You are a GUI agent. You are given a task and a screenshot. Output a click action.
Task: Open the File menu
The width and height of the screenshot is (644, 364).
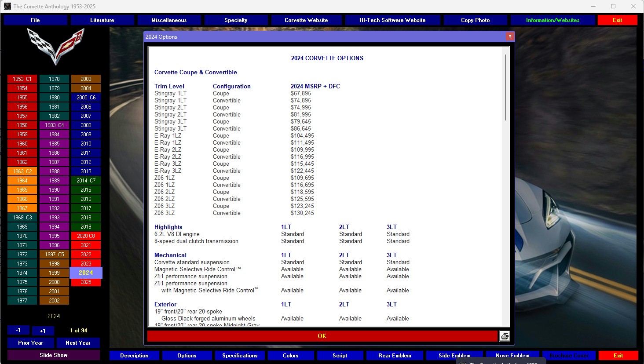point(36,20)
